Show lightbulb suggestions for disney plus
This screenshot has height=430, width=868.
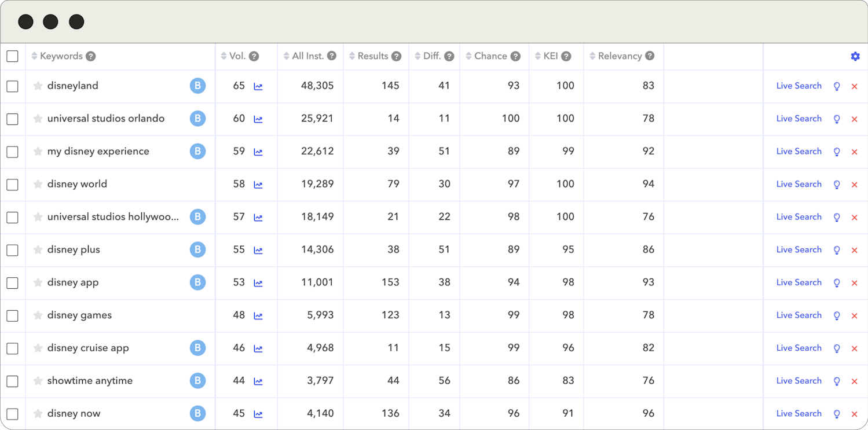(x=836, y=250)
